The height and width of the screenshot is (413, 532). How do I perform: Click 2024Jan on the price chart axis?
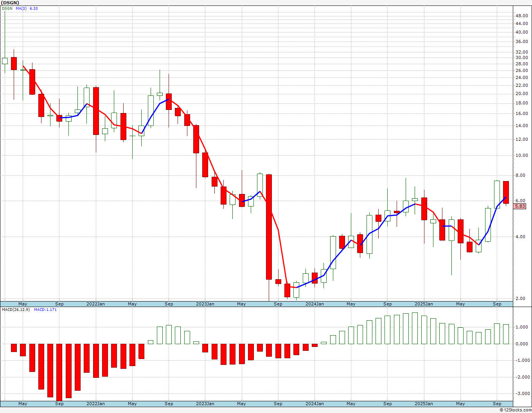coord(315,304)
